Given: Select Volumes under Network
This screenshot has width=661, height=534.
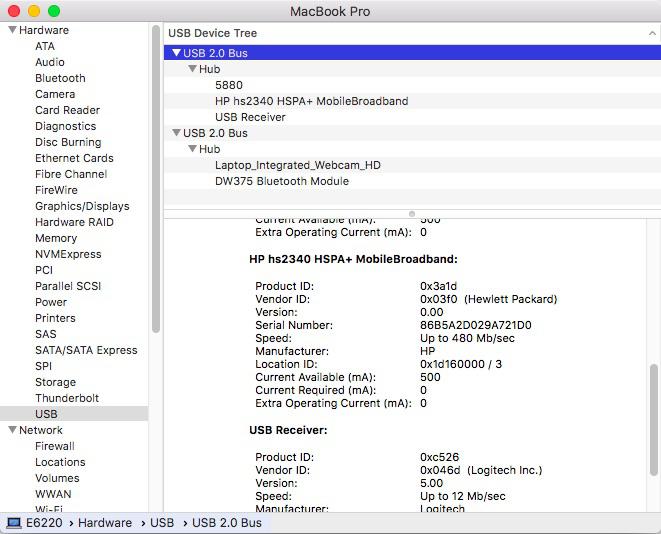Looking at the screenshot, I should pos(57,478).
